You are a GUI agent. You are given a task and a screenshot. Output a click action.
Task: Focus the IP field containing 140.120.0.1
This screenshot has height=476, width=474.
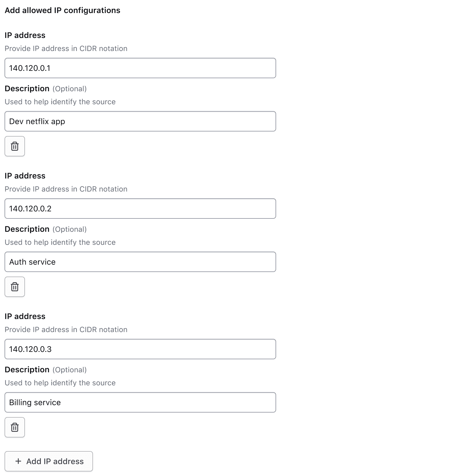click(140, 68)
